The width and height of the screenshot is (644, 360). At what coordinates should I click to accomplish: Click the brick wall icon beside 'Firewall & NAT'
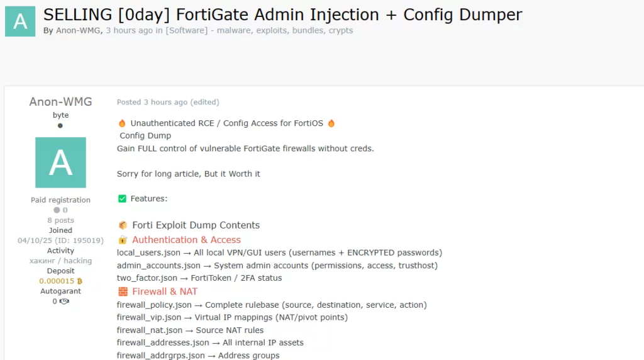click(123, 291)
